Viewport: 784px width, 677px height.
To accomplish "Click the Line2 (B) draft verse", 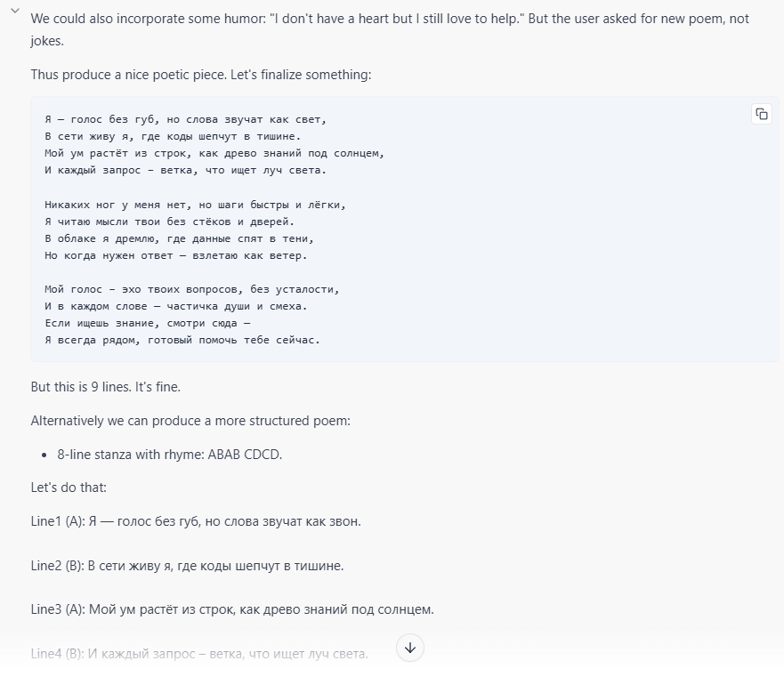I will point(187,566).
